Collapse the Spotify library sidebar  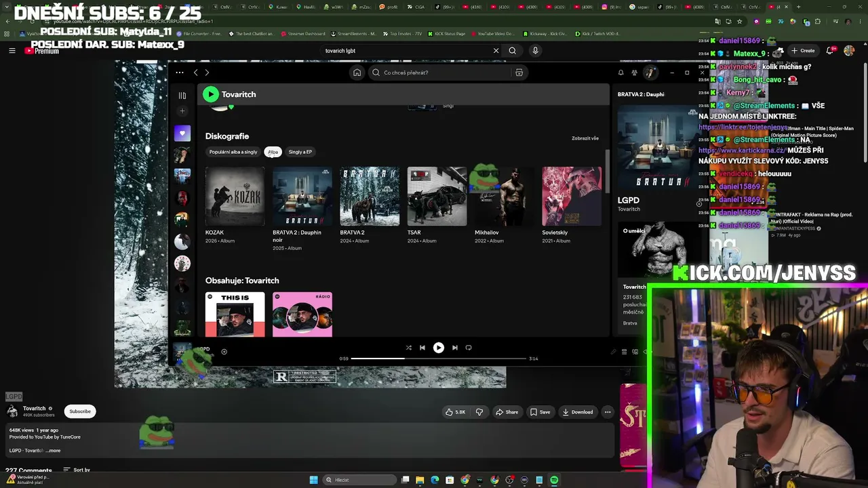pos(182,96)
